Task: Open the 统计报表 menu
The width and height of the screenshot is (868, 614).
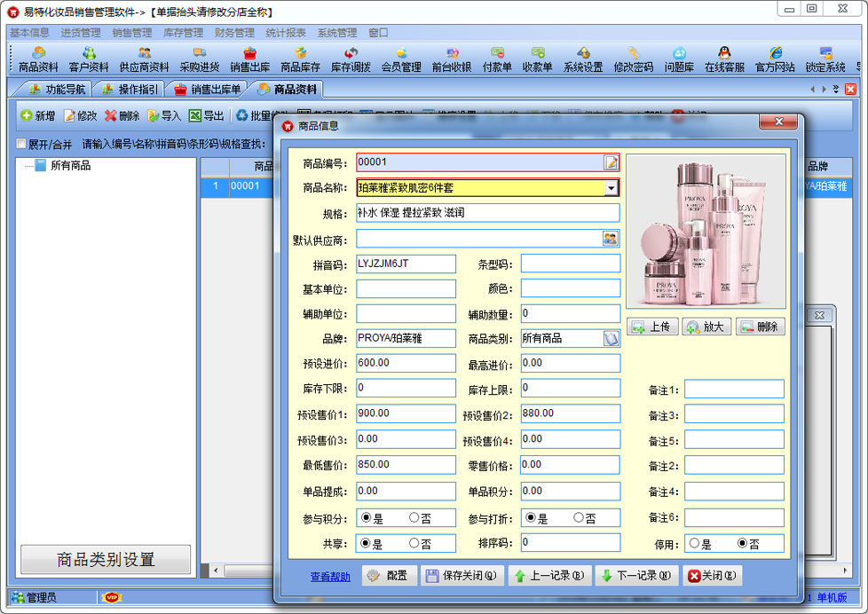Action: click(x=286, y=33)
